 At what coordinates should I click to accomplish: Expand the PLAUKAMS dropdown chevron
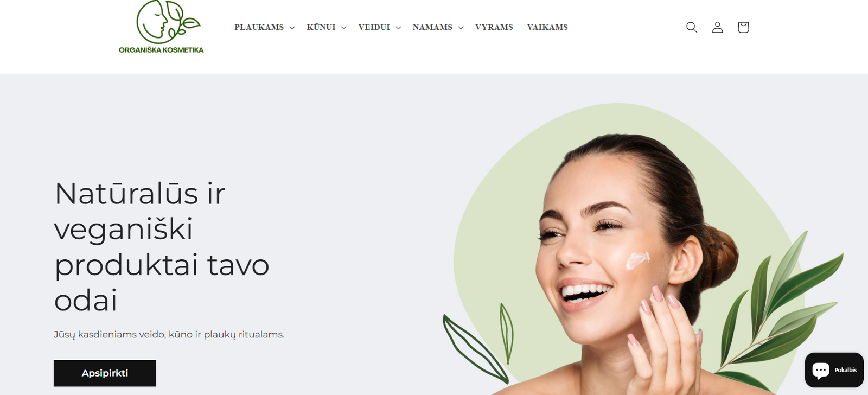(x=292, y=28)
